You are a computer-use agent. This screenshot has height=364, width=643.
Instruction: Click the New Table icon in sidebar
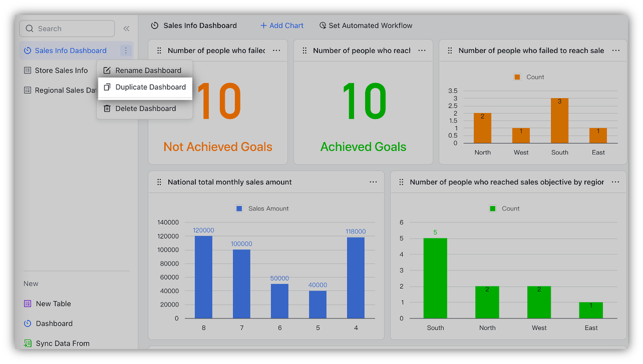point(27,303)
